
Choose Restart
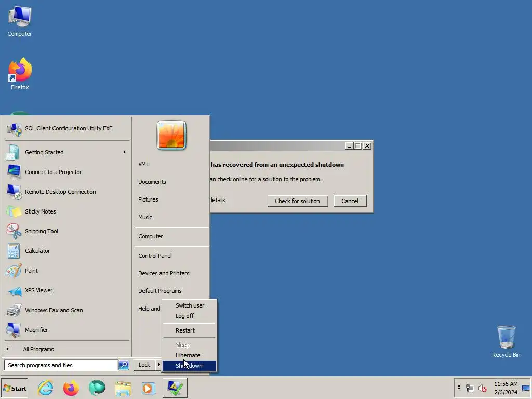189,330
